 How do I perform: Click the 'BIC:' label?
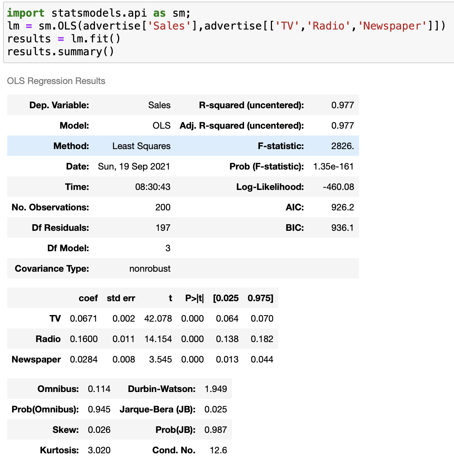(x=295, y=228)
